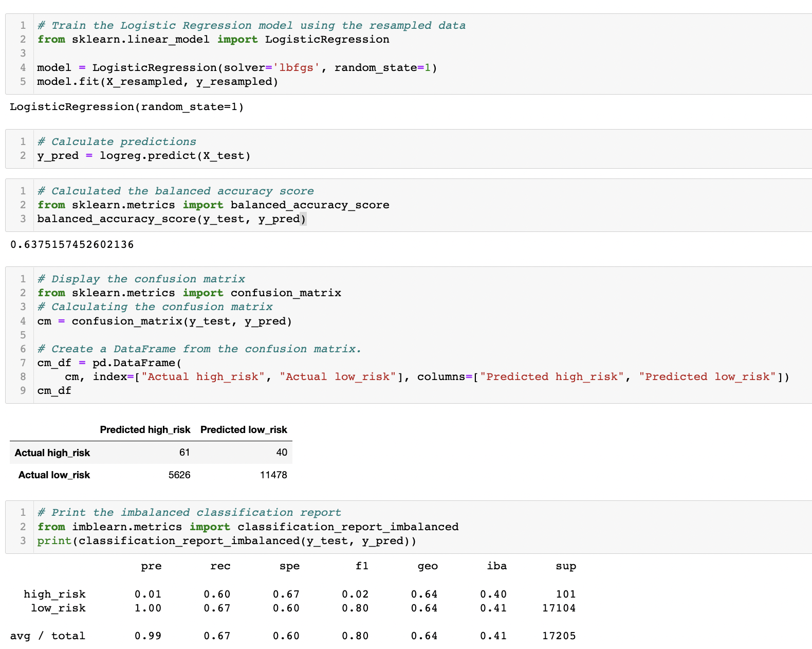This screenshot has height=649, width=812.
Task: Select the low_risk support value 17104
Action: [559, 608]
